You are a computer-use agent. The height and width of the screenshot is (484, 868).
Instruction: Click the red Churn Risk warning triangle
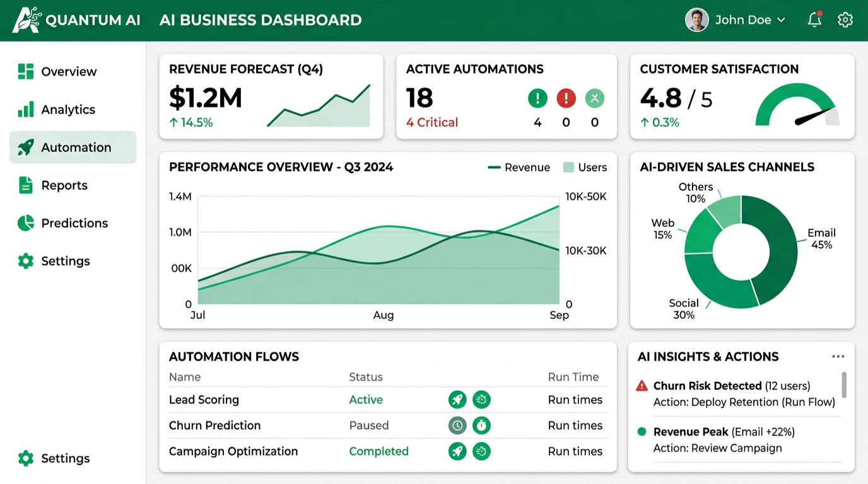pyautogui.click(x=642, y=386)
